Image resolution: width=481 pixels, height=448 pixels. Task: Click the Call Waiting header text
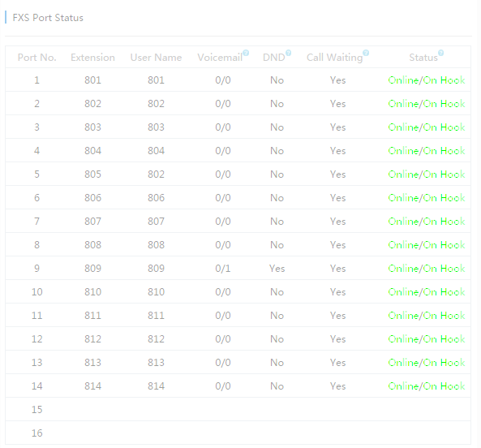point(335,58)
